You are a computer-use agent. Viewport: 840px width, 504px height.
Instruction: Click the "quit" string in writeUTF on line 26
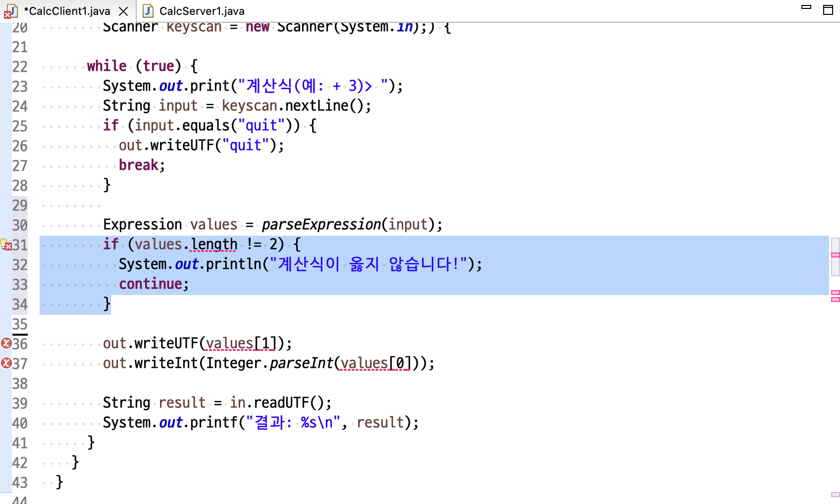246,145
